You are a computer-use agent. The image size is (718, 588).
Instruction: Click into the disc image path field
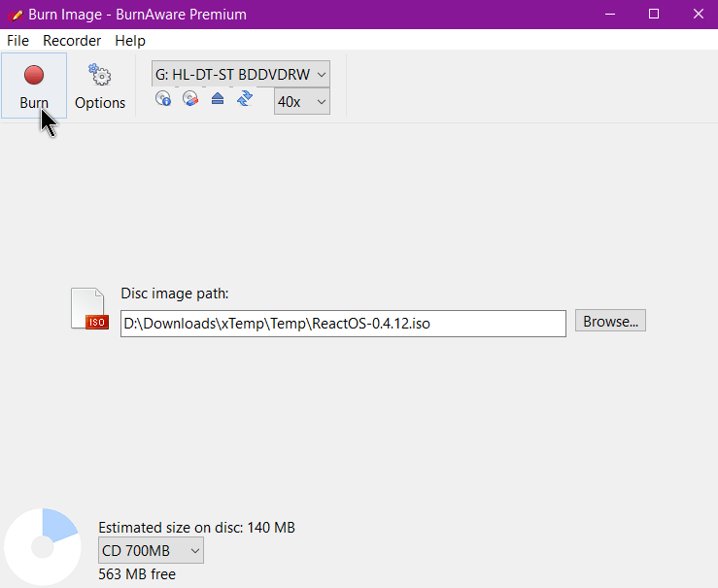tap(343, 324)
